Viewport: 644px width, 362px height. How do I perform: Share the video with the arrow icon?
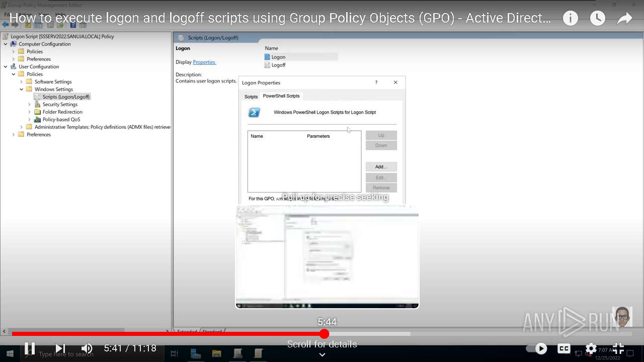[624, 19]
